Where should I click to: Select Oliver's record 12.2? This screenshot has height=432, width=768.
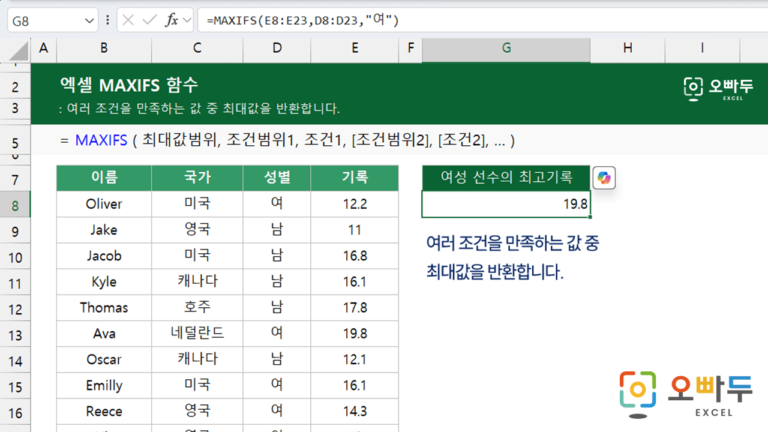coord(355,204)
